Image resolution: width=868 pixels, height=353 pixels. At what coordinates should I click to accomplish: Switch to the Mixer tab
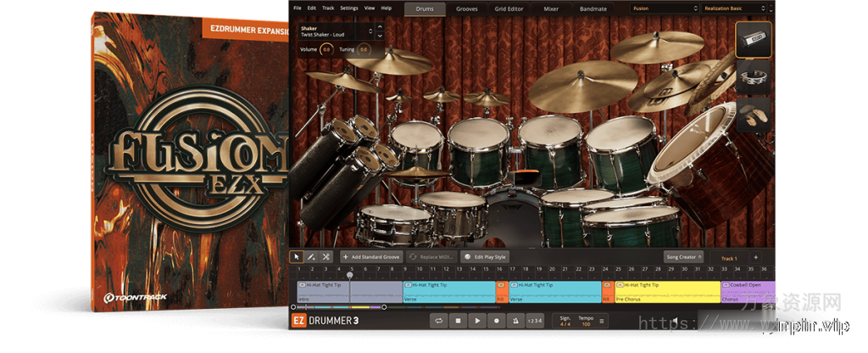tap(551, 8)
